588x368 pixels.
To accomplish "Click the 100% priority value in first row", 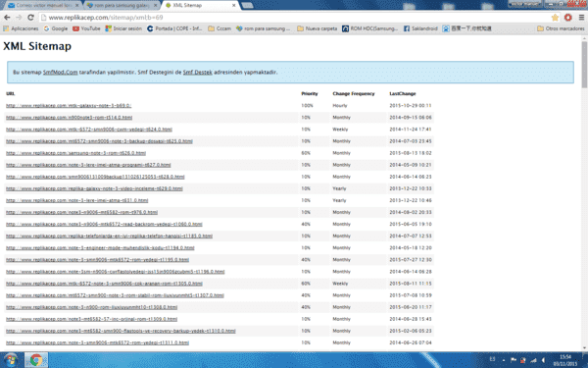I will click(307, 106).
